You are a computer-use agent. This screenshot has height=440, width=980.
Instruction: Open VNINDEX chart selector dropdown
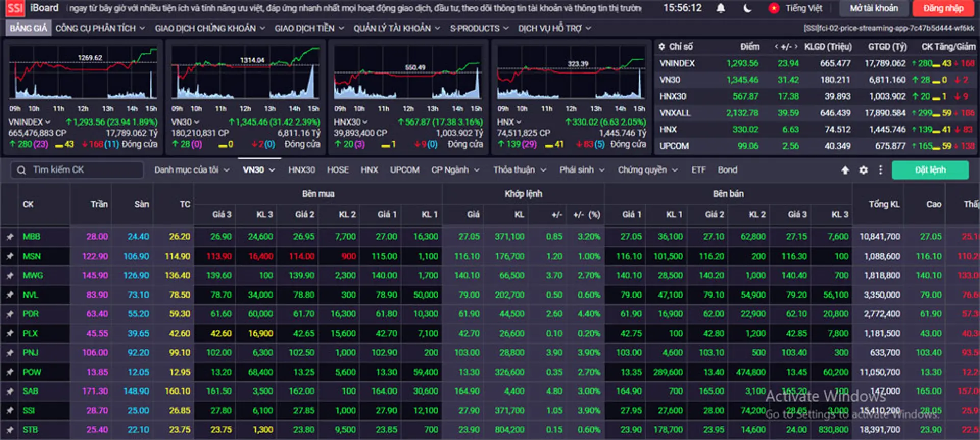click(x=29, y=122)
